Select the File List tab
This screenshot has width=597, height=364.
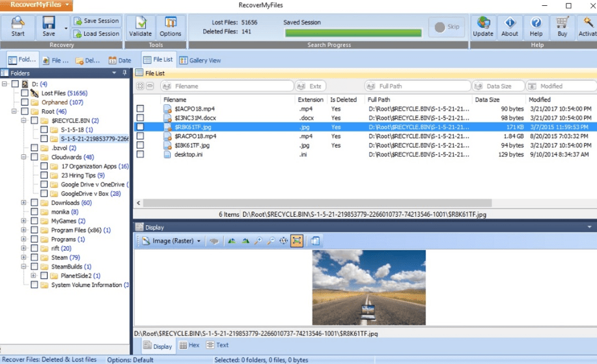point(158,59)
